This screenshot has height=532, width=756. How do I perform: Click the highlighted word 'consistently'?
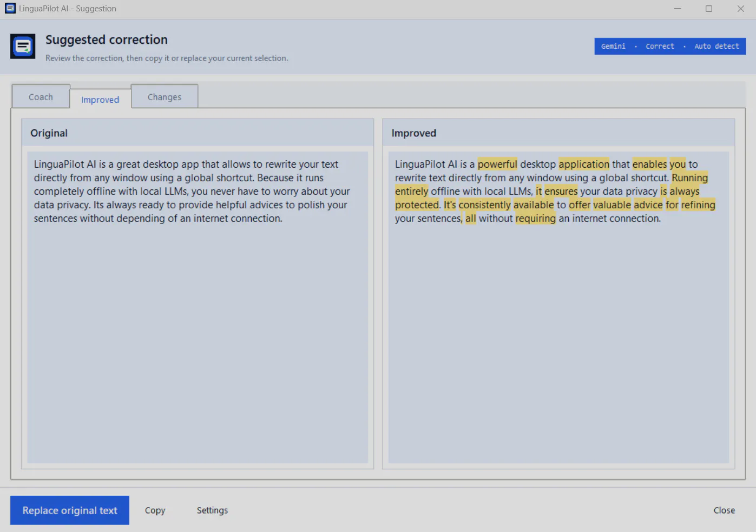[484, 205]
